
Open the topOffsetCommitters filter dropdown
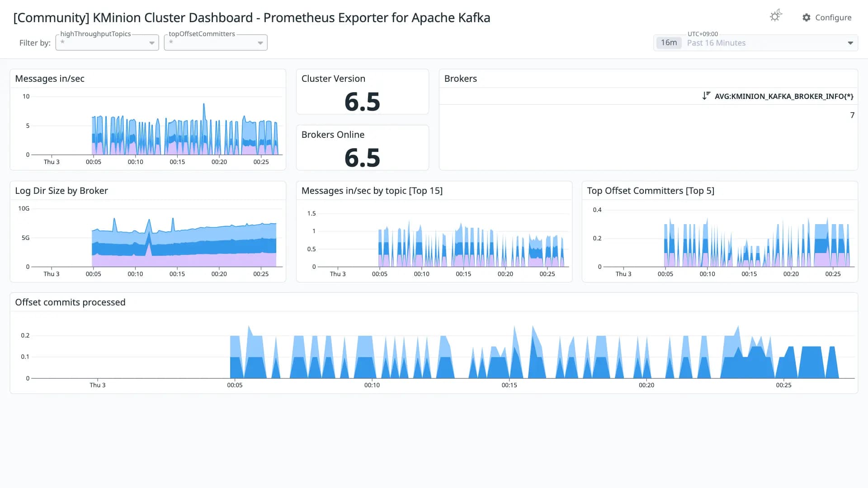(216, 42)
